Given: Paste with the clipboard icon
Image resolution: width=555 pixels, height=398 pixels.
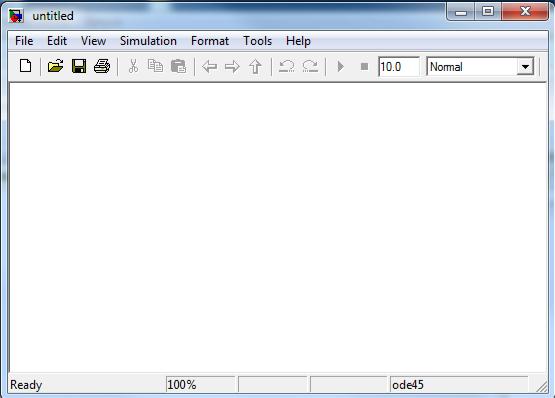Looking at the screenshot, I should tap(178, 66).
